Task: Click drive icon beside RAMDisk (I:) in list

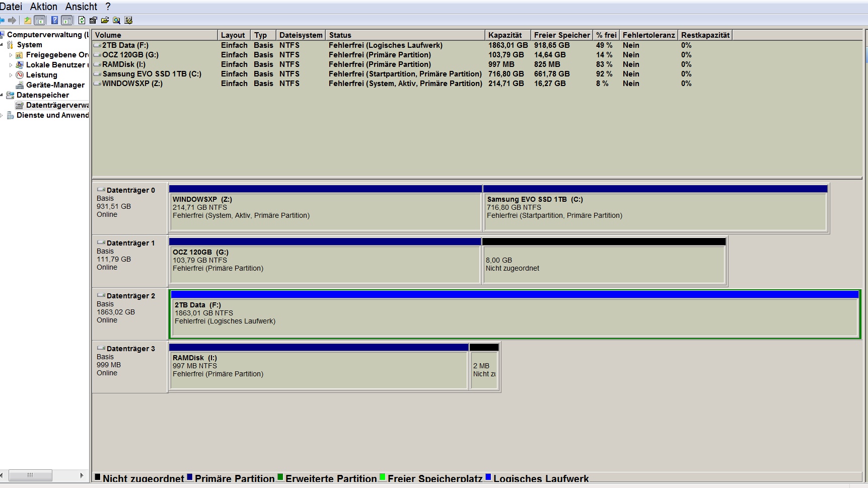Action: [x=97, y=64]
